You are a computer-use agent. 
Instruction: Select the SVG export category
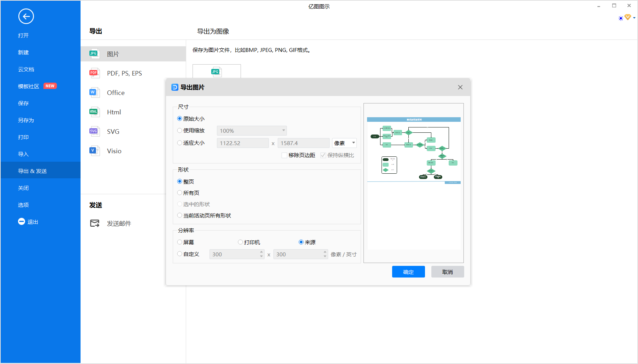click(133, 131)
